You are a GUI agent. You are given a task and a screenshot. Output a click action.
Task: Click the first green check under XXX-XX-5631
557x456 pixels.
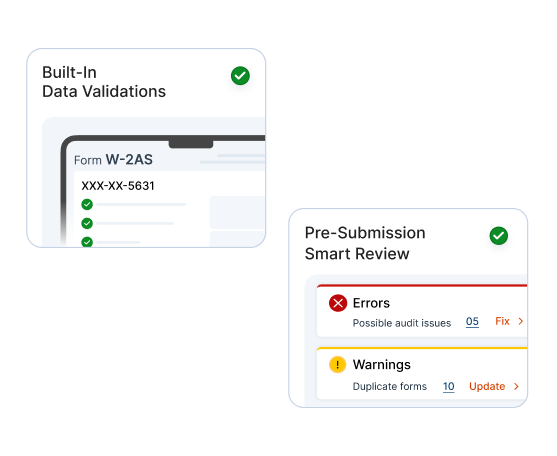point(87,204)
